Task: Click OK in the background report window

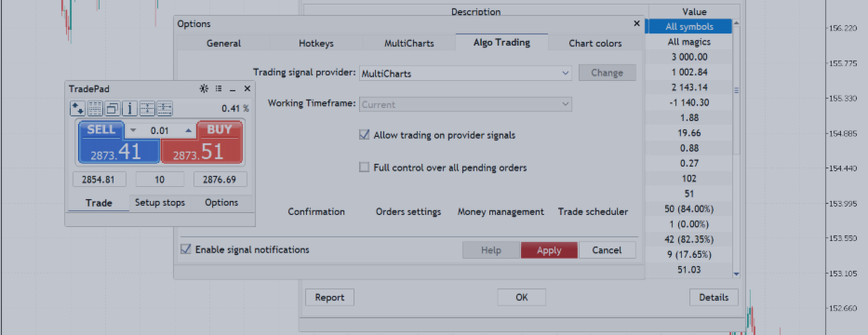Action: [x=522, y=298]
